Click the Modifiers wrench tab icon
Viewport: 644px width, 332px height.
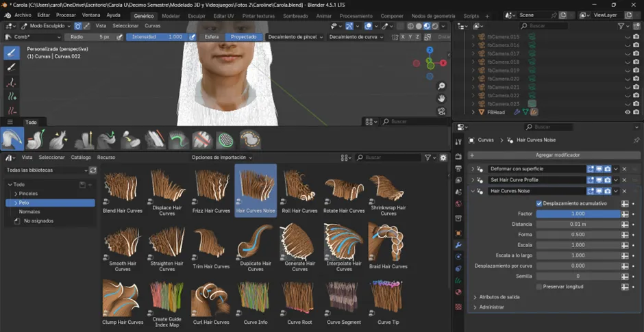(458, 245)
